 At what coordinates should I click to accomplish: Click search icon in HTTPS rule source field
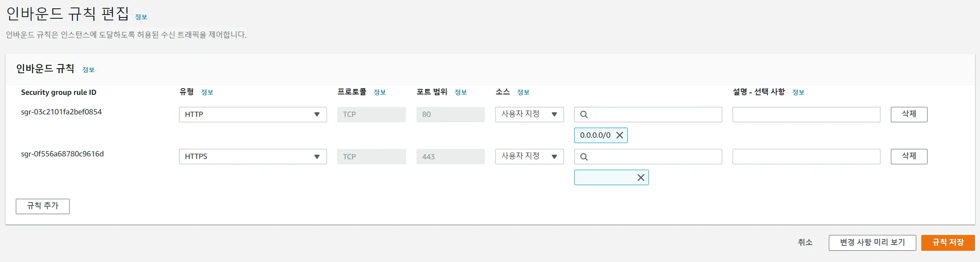pyautogui.click(x=584, y=157)
